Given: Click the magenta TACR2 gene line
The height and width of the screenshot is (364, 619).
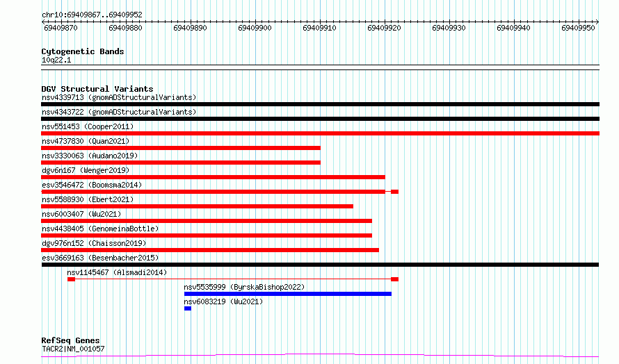Looking at the screenshot, I should click(x=320, y=356).
